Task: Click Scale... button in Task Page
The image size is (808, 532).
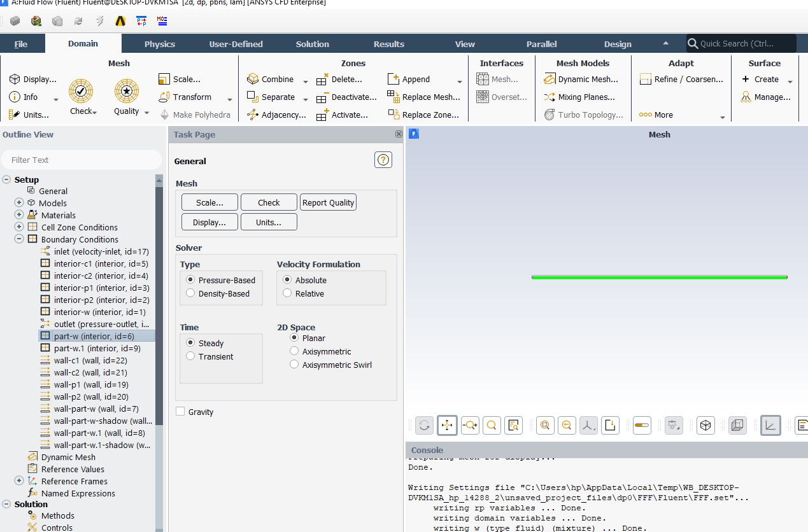Action: 209,202
